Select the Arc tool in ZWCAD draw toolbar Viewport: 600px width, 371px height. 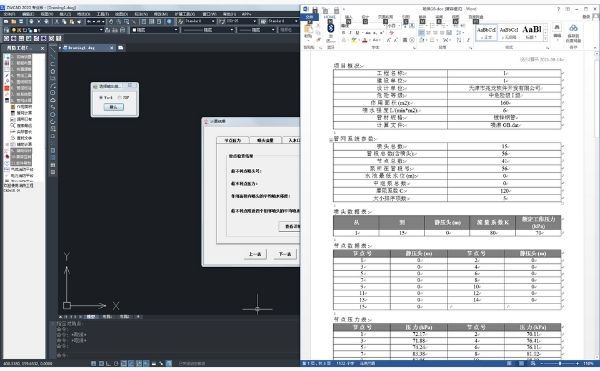click(x=53, y=85)
